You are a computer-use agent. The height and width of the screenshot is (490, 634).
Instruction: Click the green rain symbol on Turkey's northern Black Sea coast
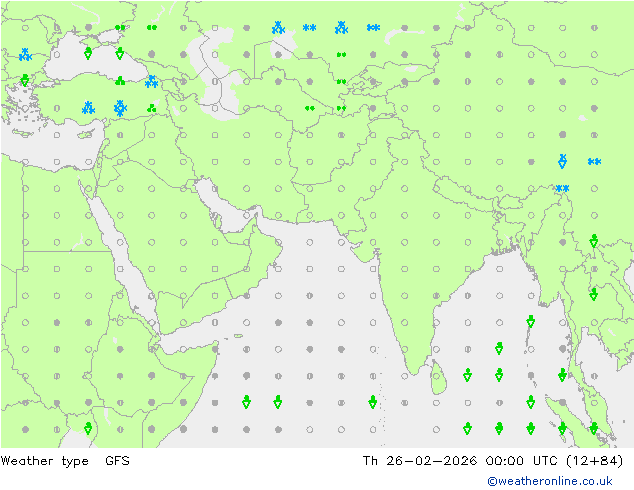120,81
